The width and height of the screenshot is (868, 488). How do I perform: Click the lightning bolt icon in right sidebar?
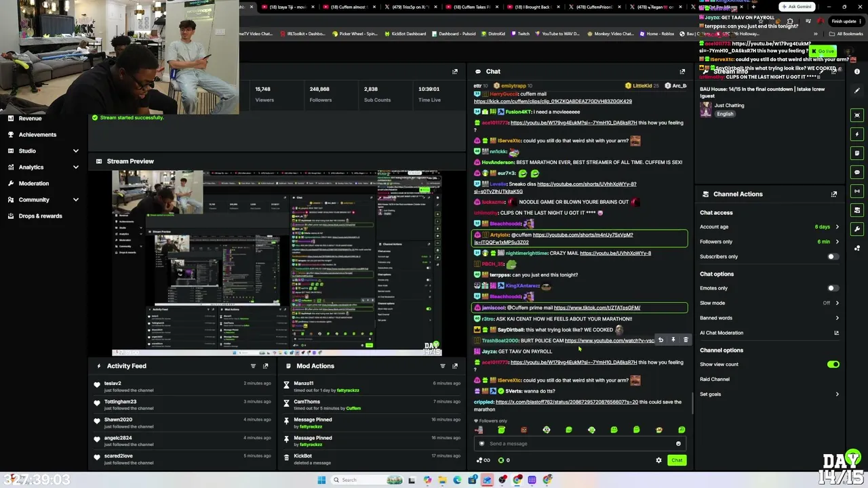coord(857,134)
